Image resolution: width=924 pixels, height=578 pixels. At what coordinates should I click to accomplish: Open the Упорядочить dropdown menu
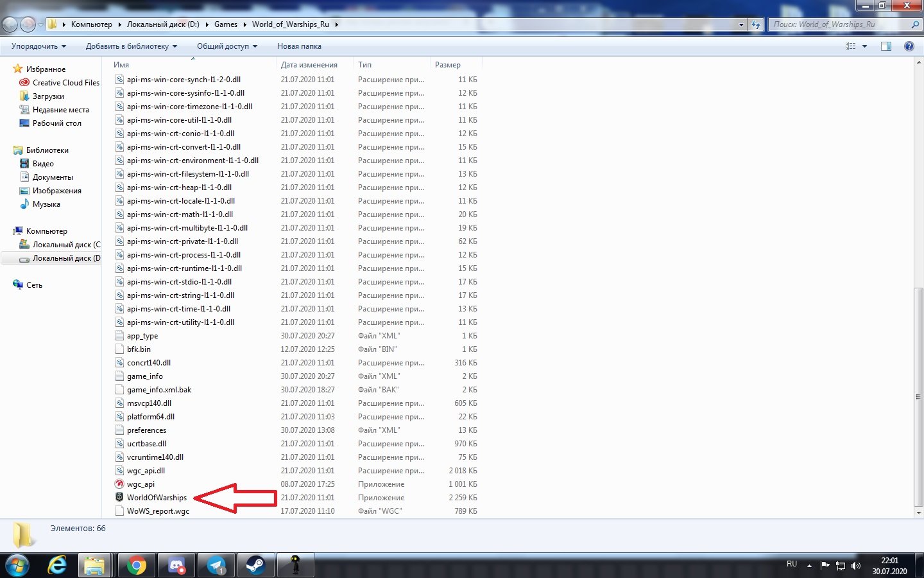[x=38, y=46]
